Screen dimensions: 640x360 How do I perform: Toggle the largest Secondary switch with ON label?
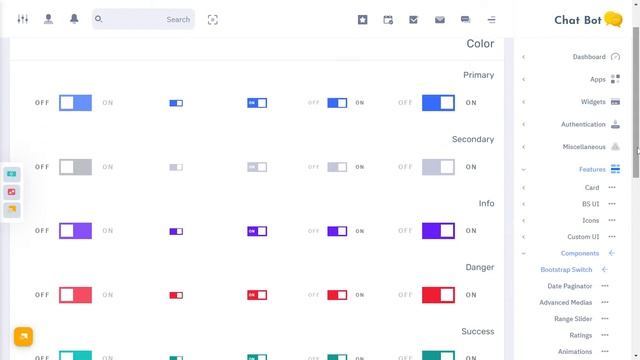(x=438, y=167)
